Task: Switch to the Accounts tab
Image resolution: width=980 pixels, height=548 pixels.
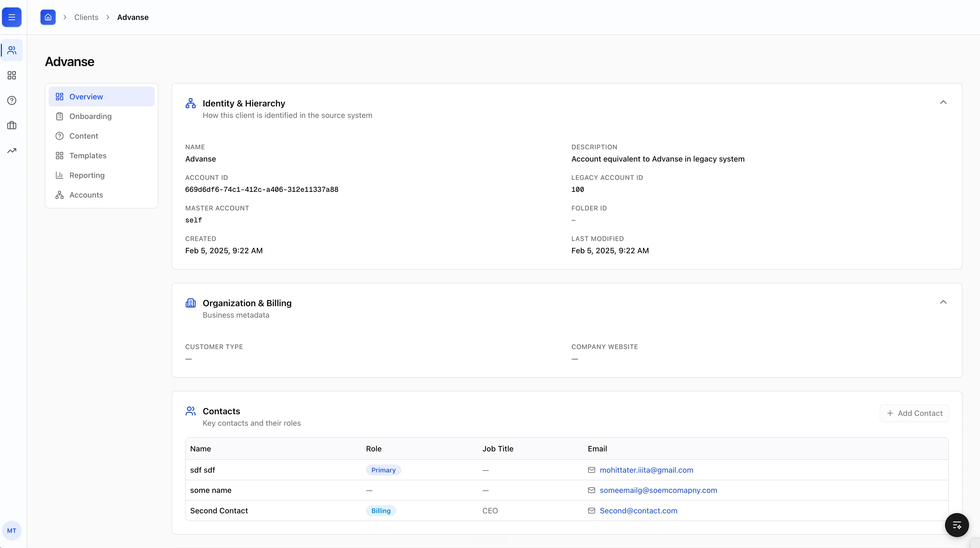Action: [102, 195]
